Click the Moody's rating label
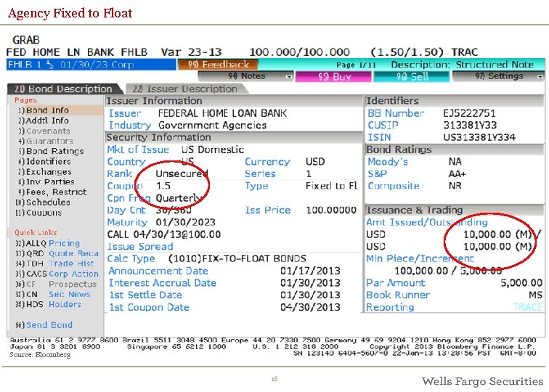The image size is (549, 392). [x=388, y=162]
